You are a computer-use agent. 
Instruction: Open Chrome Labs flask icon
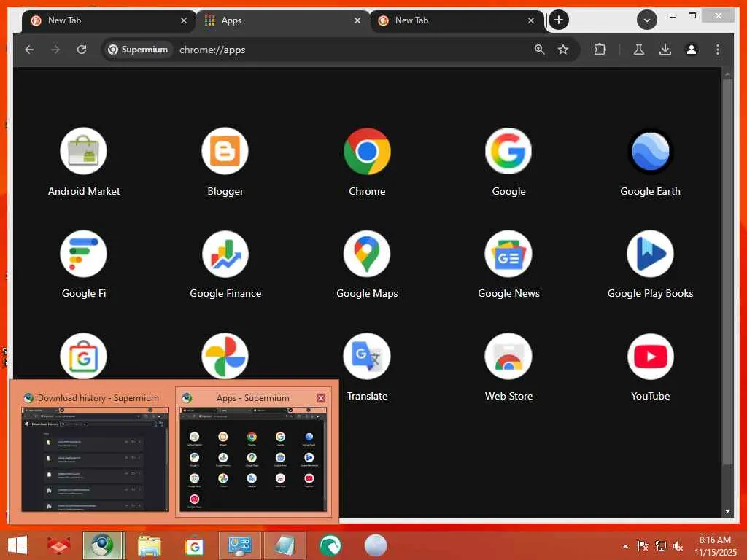tap(639, 50)
